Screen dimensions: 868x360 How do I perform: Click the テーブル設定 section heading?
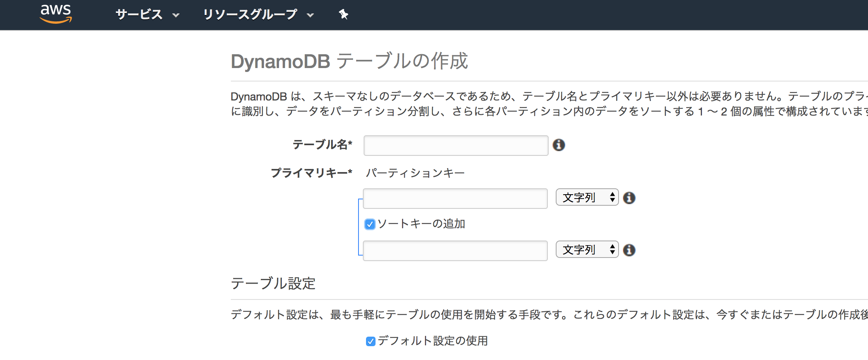273,283
